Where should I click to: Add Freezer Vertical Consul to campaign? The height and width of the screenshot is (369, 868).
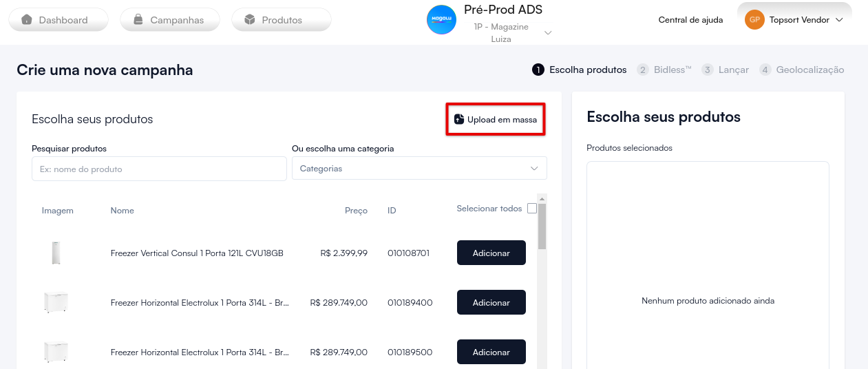point(491,253)
